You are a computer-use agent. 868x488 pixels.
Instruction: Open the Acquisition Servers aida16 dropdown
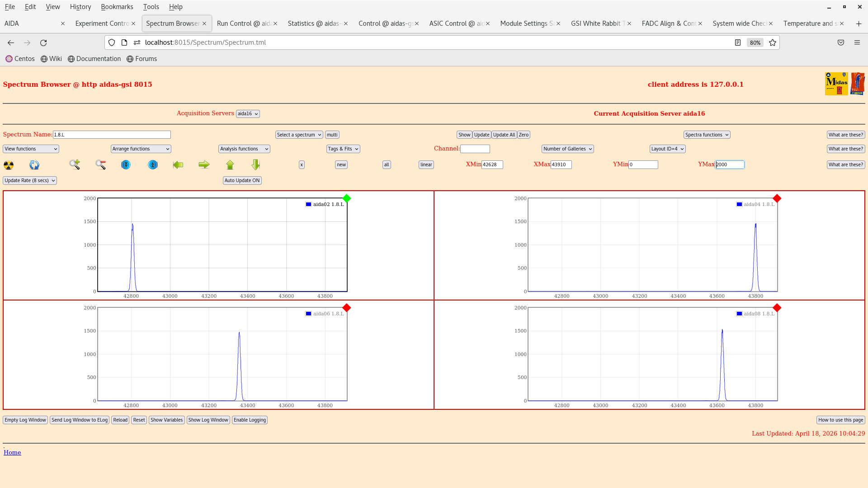coord(248,114)
